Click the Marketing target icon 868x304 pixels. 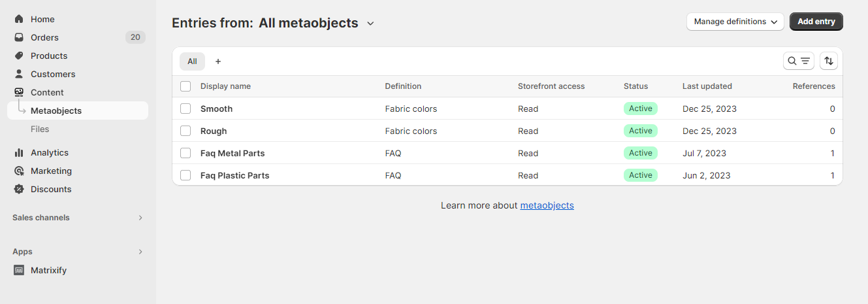[x=19, y=171]
